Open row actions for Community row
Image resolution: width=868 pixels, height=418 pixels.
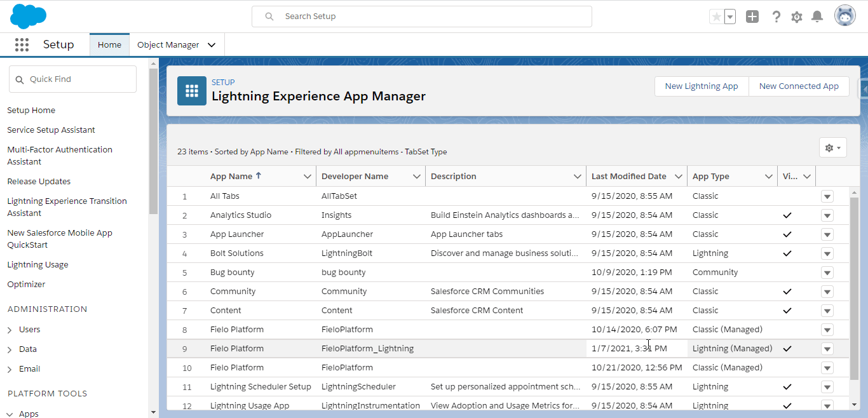(827, 292)
